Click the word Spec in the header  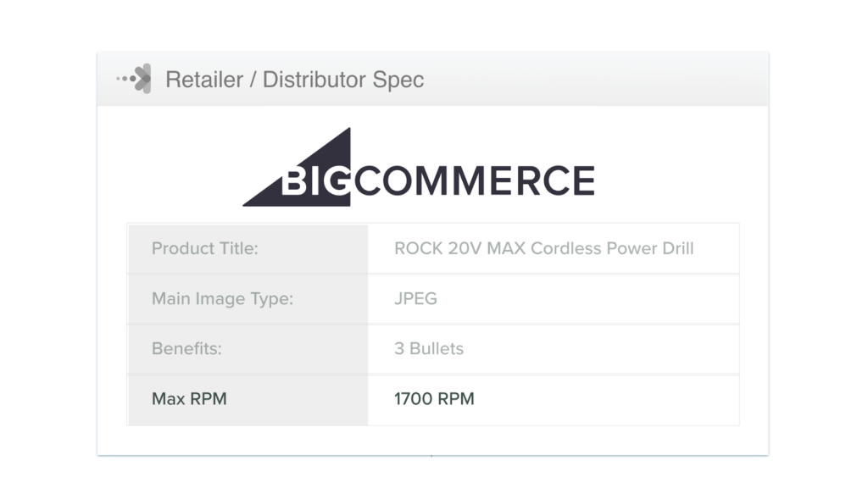click(398, 80)
